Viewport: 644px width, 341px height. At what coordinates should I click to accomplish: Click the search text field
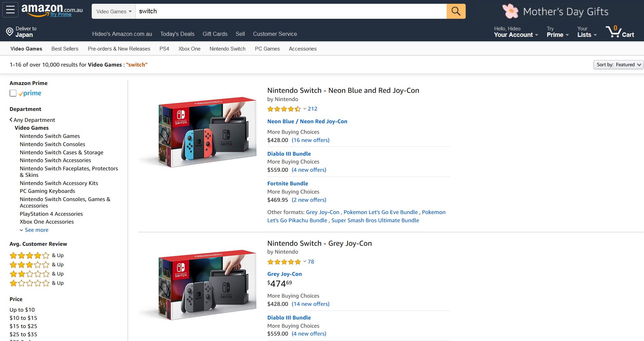[x=290, y=11]
